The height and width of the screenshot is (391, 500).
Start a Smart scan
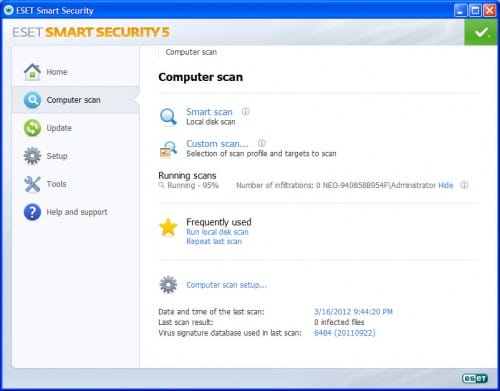click(209, 112)
